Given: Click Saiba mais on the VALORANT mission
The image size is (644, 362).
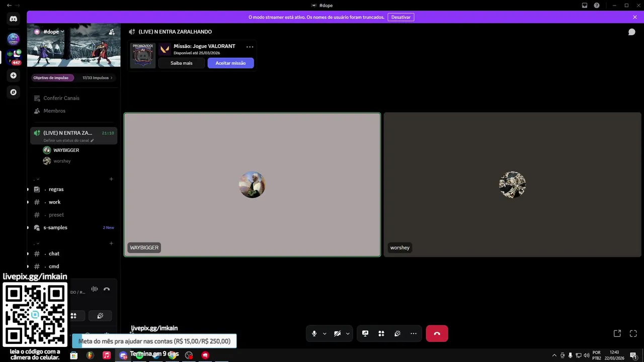Looking at the screenshot, I should (x=182, y=63).
